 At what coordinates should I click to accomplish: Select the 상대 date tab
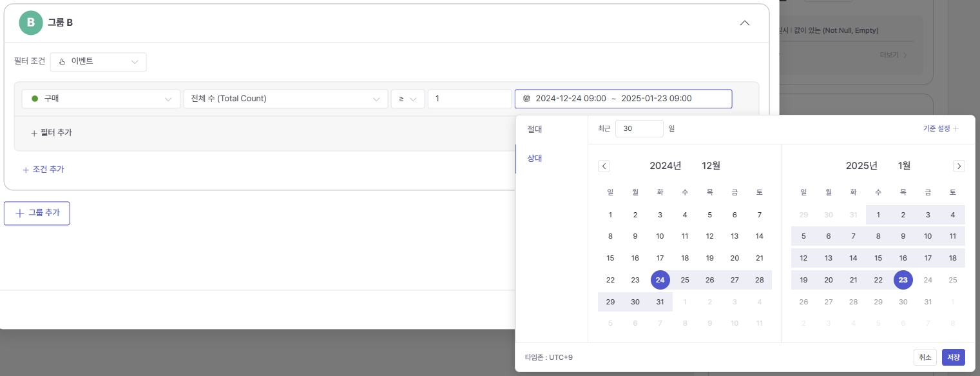535,158
